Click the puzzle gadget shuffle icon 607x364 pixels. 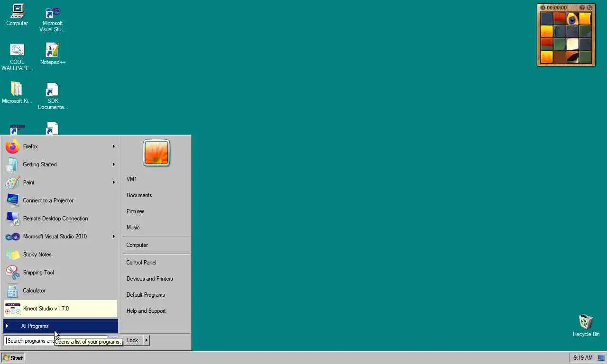point(589,8)
